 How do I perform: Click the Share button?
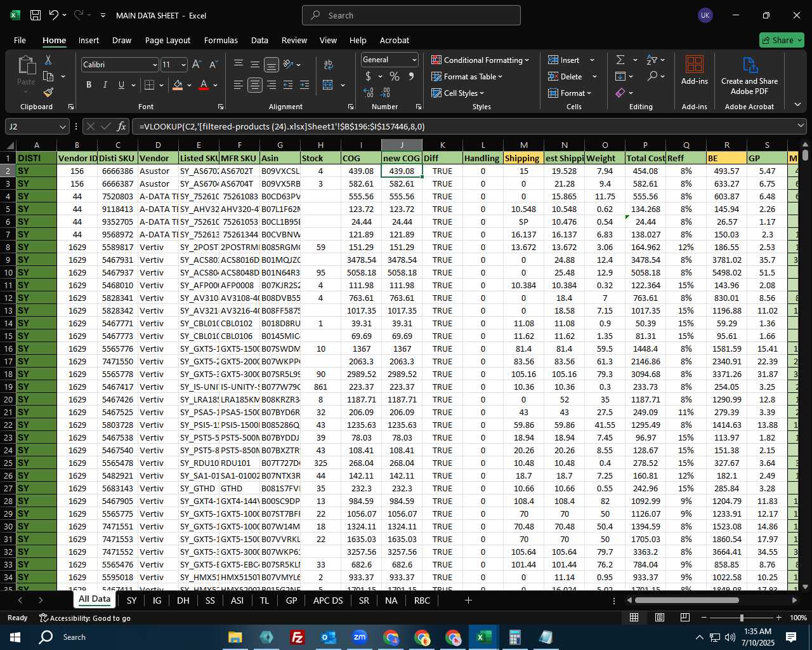[x=782, y=40]
